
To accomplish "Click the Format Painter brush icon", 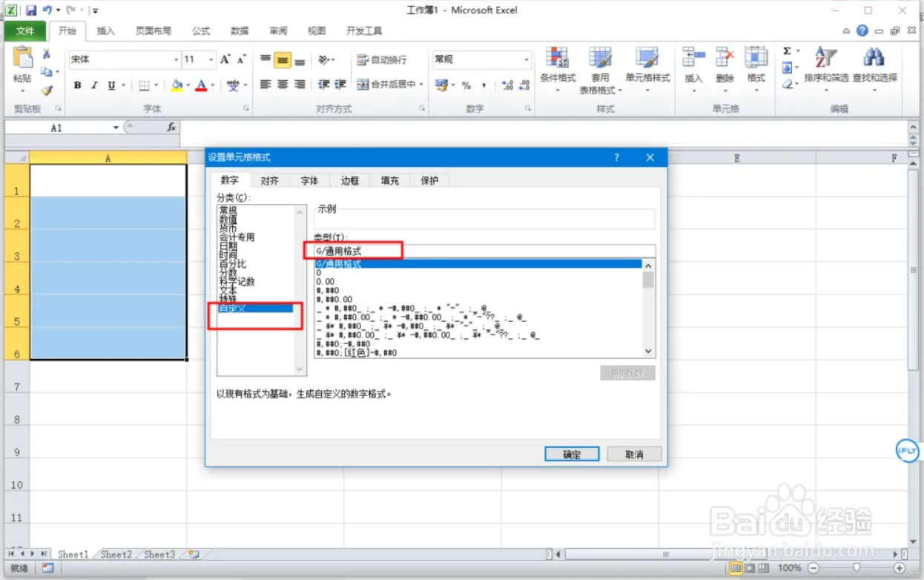I will (47, 90).
